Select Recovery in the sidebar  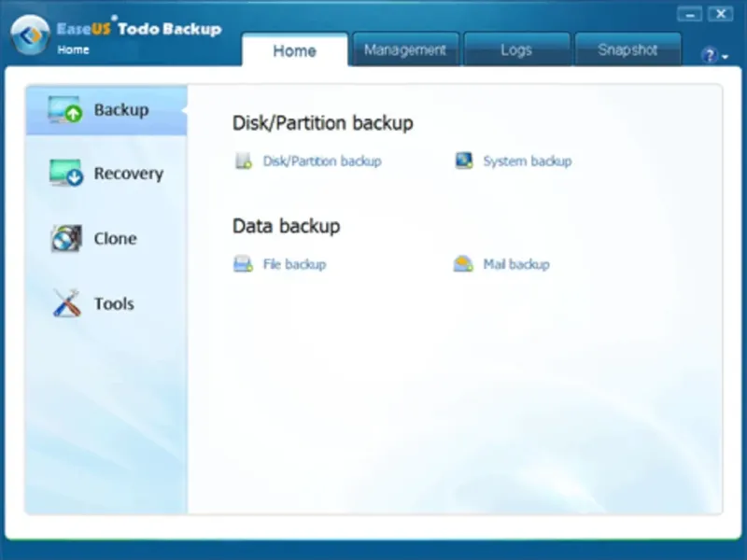pyautogui.click(x=106, y=173)
